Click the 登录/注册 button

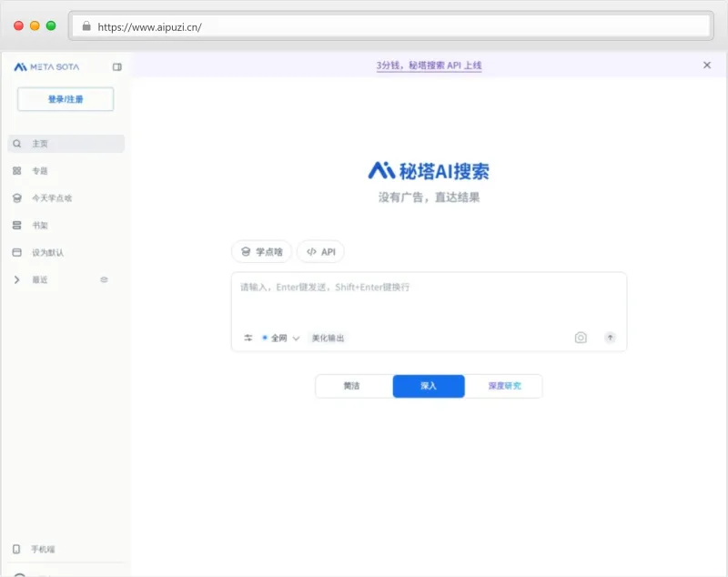[66, 99]
